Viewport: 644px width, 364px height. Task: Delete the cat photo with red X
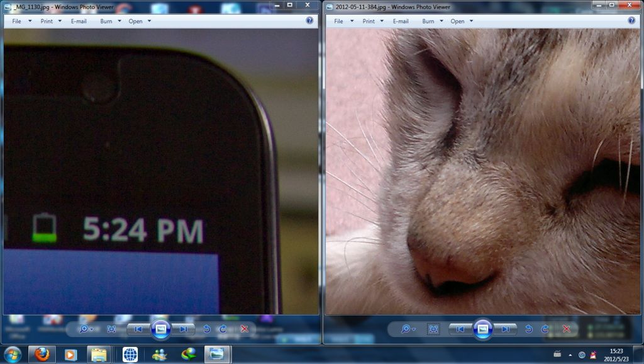566,329
